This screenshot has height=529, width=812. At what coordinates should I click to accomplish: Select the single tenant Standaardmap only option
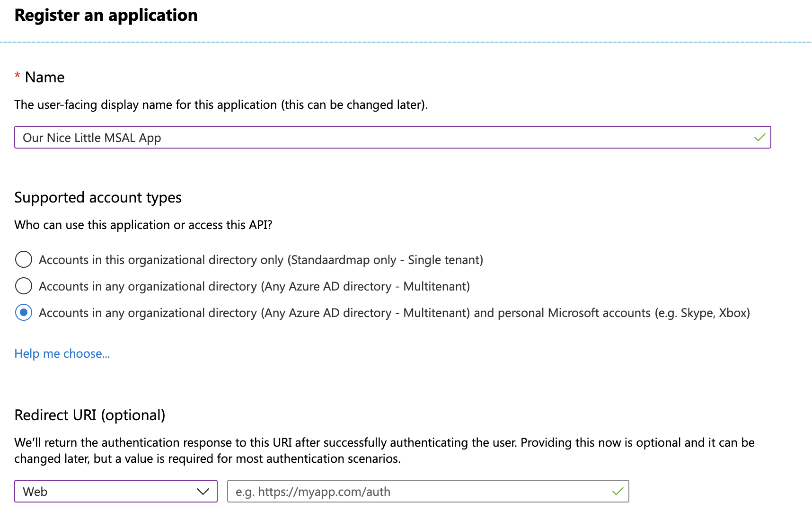(x=23, y=259)
